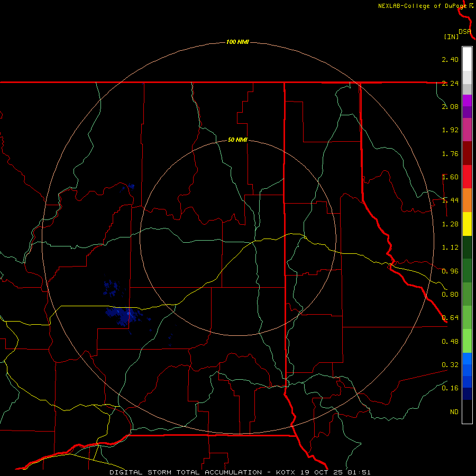The width and height of the screenshot is (476, 476).
Task: Click the KOTX station identifier text
Action: pos(287,472)
